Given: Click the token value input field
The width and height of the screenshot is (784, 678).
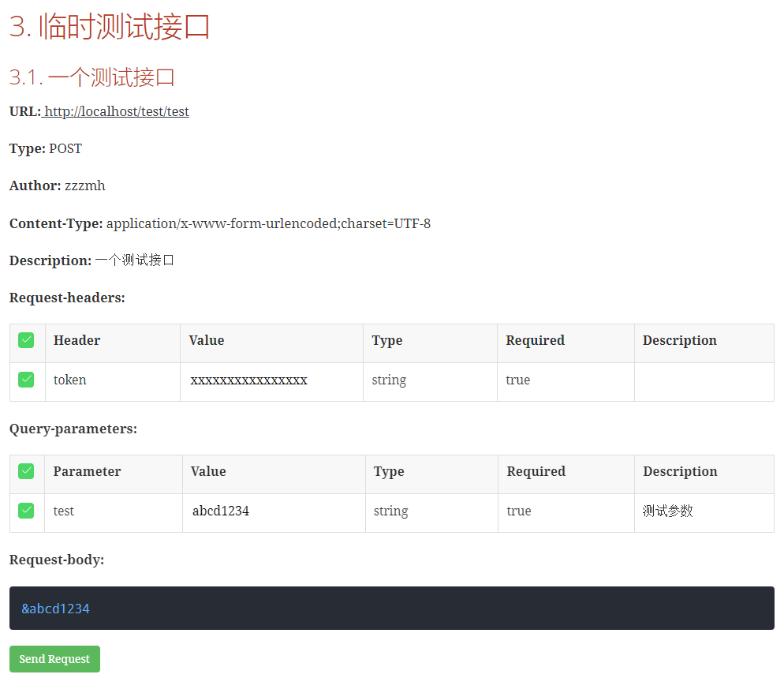Looking at the screenshot, I should [271, 380].
